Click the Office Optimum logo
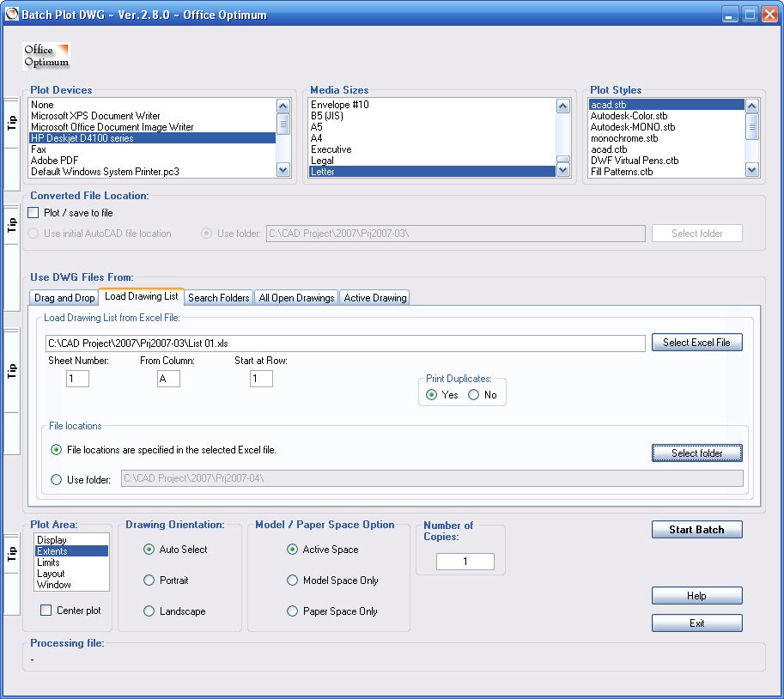 (46, 56)
